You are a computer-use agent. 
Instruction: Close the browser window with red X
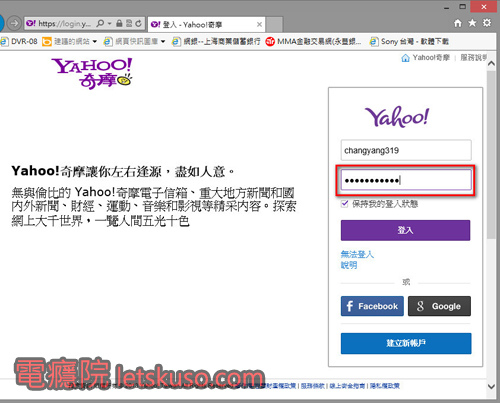(x=484, y=7)
